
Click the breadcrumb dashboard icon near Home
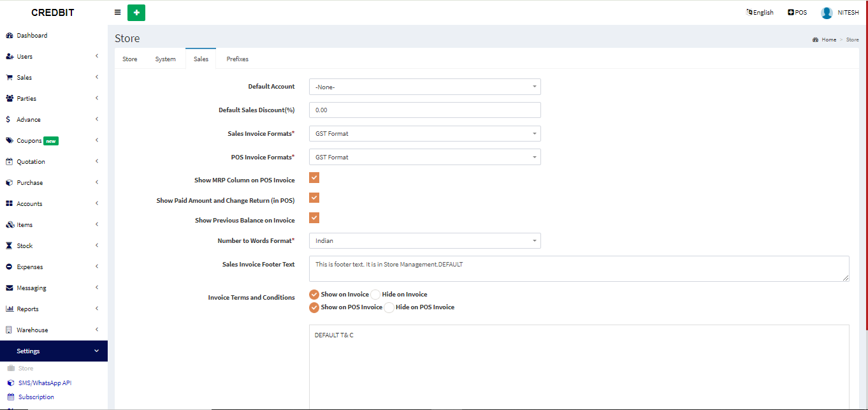point(816,40)
